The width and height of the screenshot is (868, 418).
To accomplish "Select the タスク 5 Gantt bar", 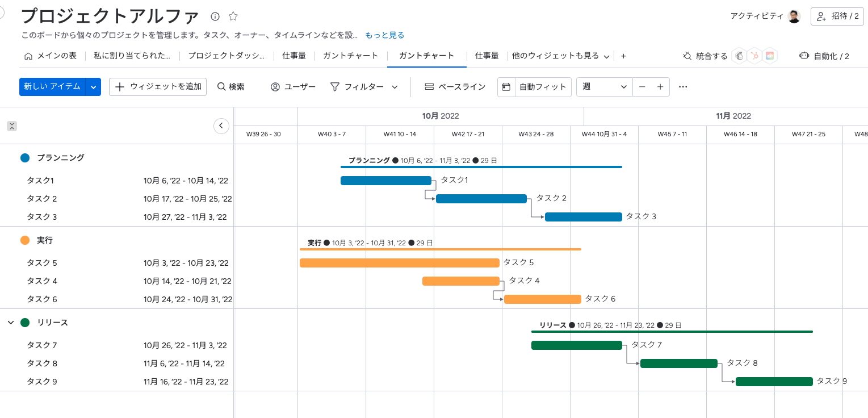I will click(399, 262).
